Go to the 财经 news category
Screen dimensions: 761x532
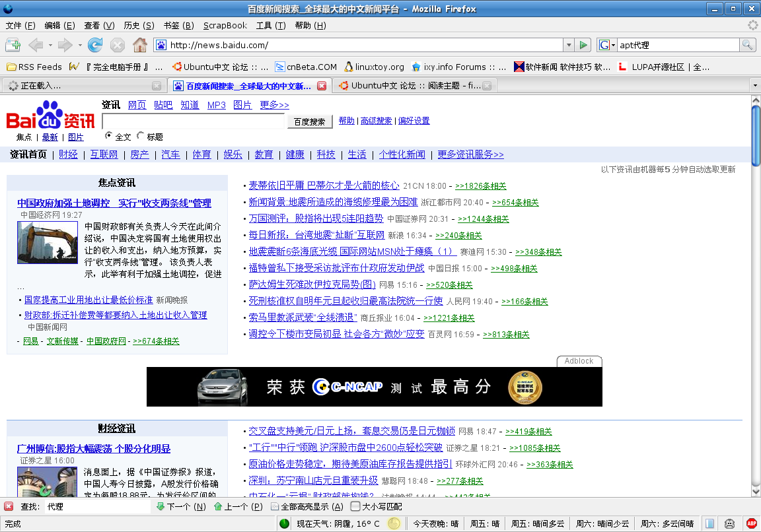(x=68, y=154)
